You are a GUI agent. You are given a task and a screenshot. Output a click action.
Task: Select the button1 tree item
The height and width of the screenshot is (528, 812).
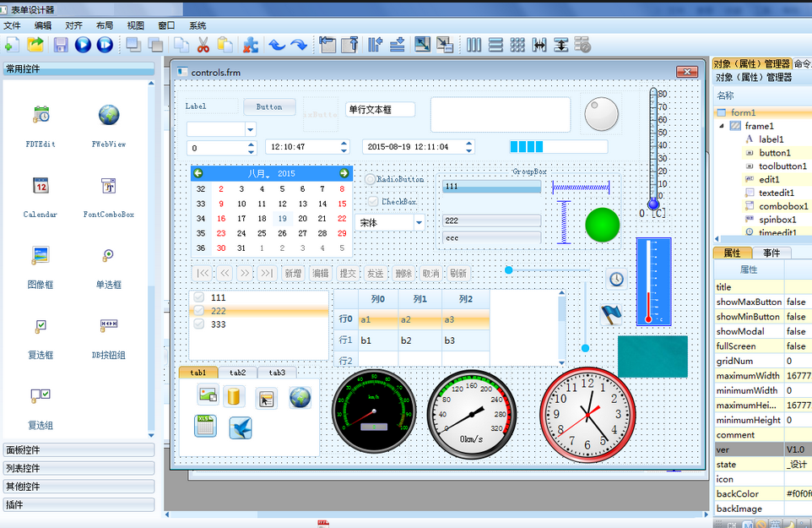775,153
